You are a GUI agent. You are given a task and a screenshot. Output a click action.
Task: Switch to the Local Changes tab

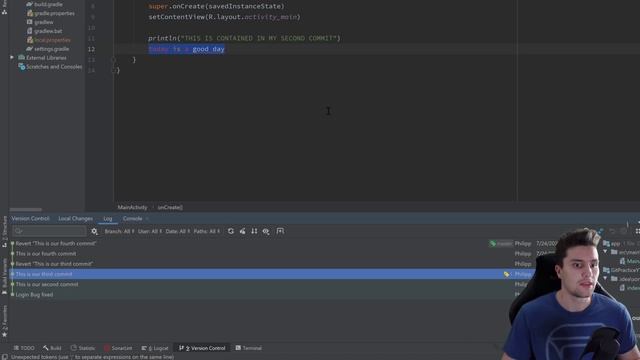pos(76,219)
